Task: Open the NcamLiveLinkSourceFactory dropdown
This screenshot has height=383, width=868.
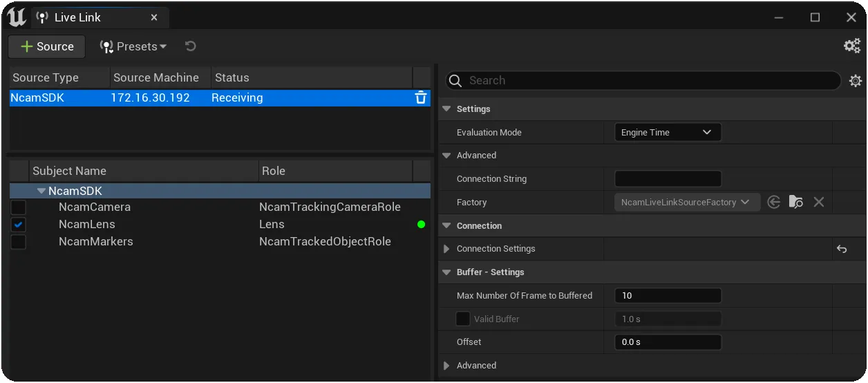Action: point(686,202)
